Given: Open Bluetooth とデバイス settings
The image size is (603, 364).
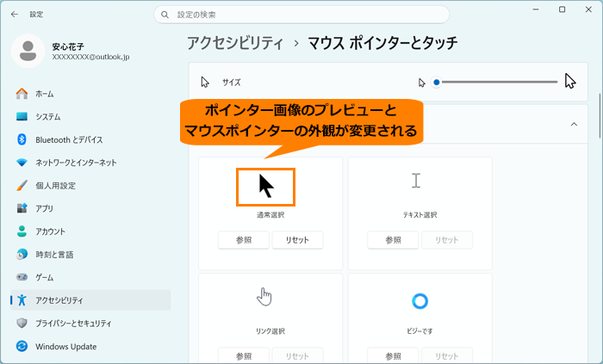Looking at the screenshot, I should pyautogui.click(x=90, y=139).
